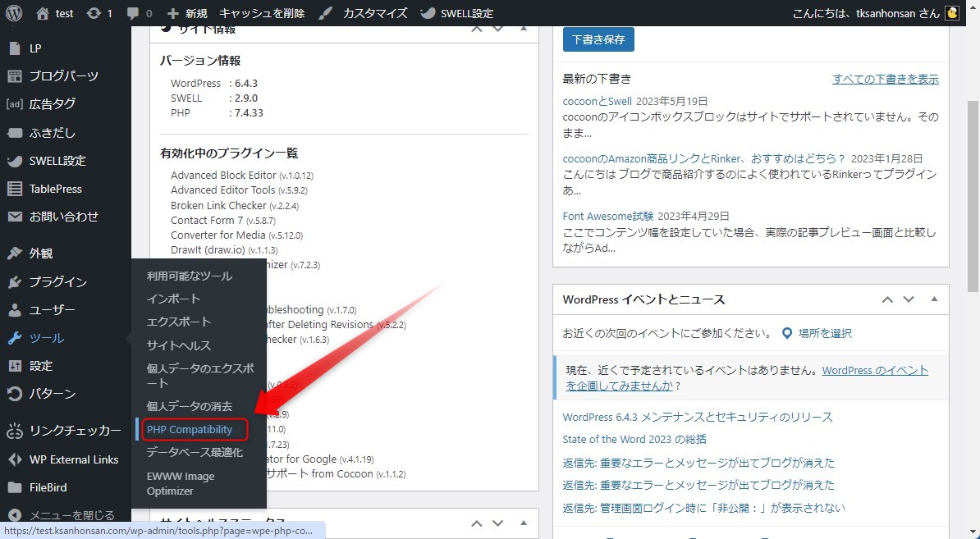The height and width of the screenshot is (539, 980).
Task: Select エクスポート in the Tools submenu
Action: pos(179,322)
